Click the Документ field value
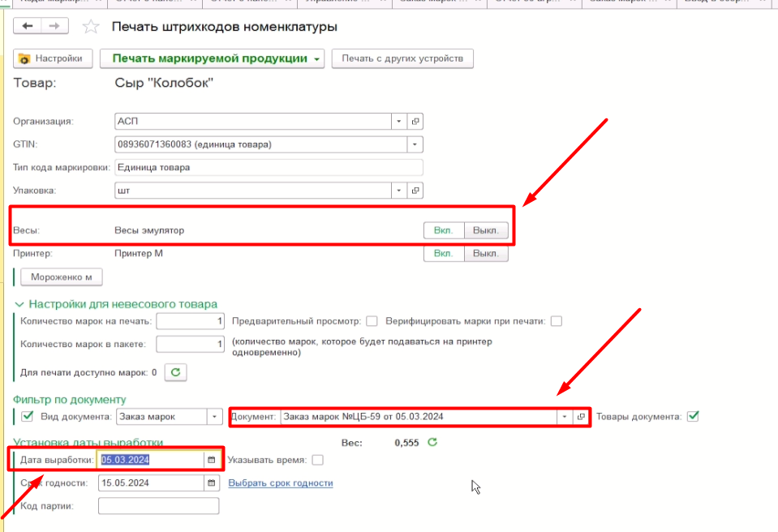 pyautogui.click(x=419, y=417)
